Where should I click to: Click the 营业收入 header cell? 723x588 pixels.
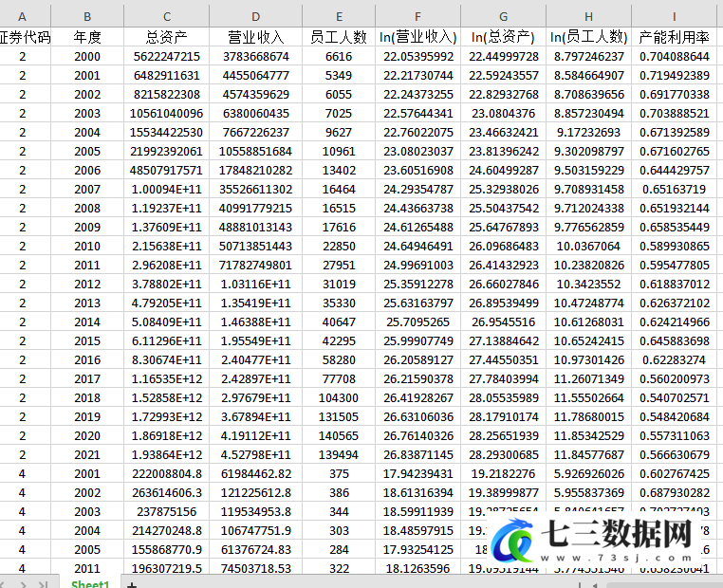pyautogui.click(x=255, y=37)
